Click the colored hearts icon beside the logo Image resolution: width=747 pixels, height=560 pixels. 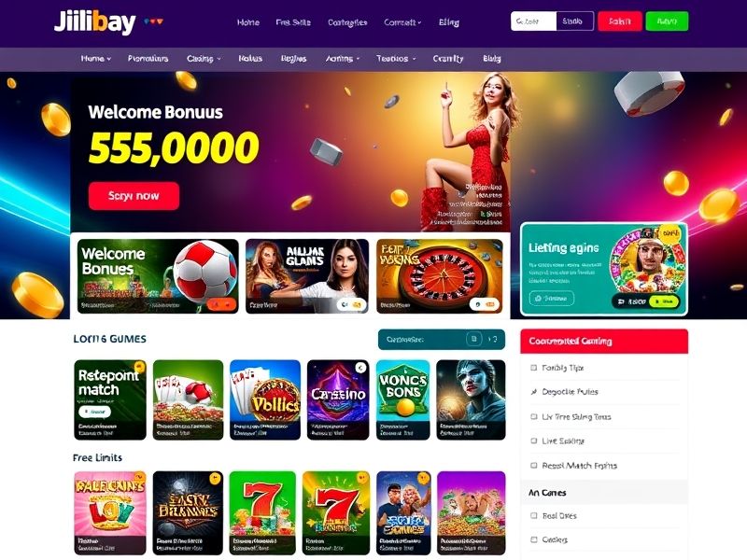(x=153, y=21)
